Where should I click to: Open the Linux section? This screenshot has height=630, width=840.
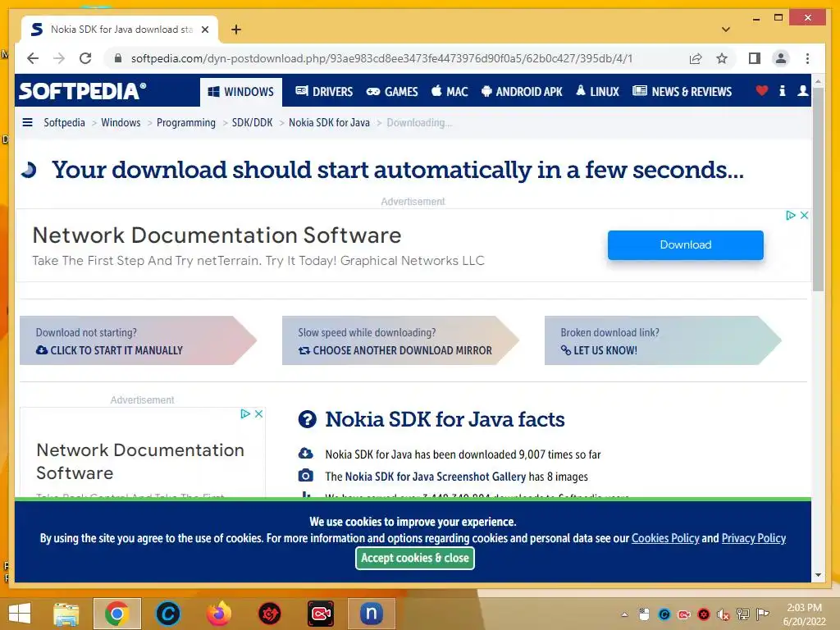pyautogui.click(x=597, y=92)
